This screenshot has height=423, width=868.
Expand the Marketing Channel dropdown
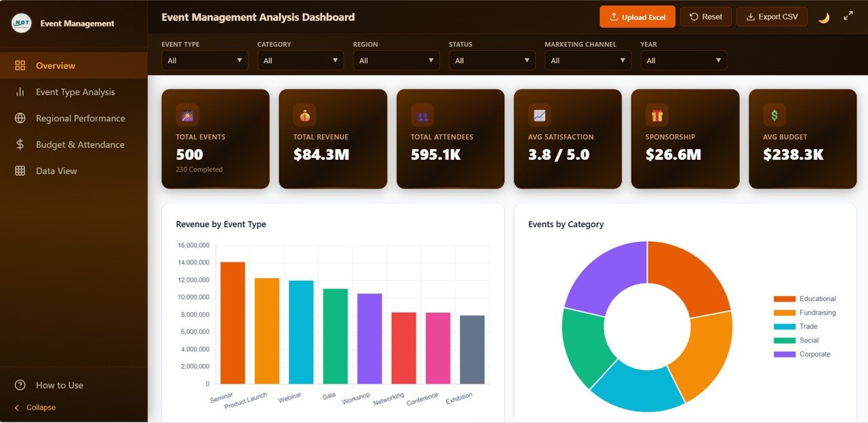pos(587,60)
